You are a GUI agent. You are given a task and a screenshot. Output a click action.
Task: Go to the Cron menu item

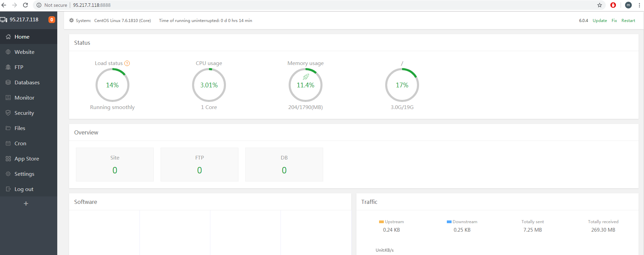pos(20,143)
